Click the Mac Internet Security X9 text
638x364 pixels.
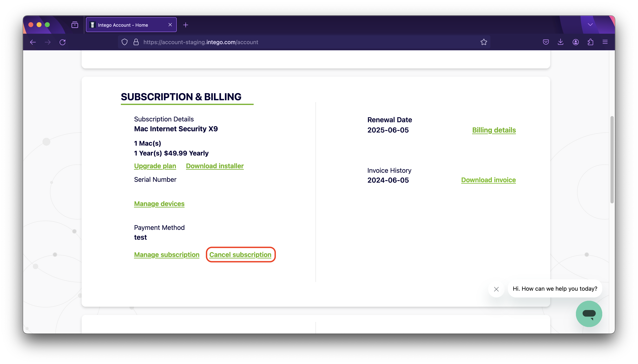176,129
